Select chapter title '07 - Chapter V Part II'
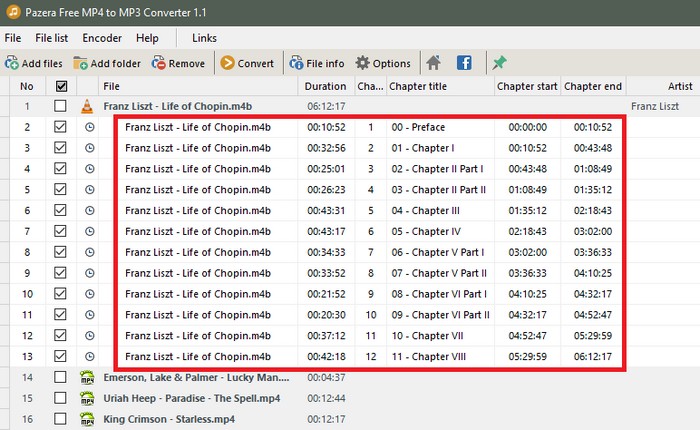 click(439, 273)
